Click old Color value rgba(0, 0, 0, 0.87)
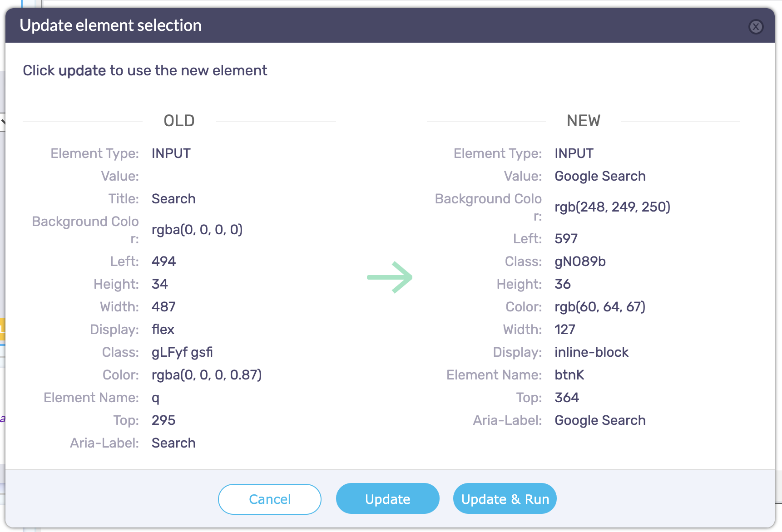Image resolution: width=782 pixels, height=532 pixels. tap(207, 375)
